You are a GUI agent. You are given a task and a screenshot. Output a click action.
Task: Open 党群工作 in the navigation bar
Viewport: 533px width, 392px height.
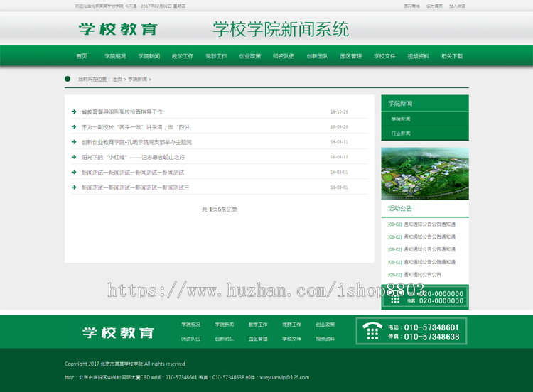[x=216, y=56]
